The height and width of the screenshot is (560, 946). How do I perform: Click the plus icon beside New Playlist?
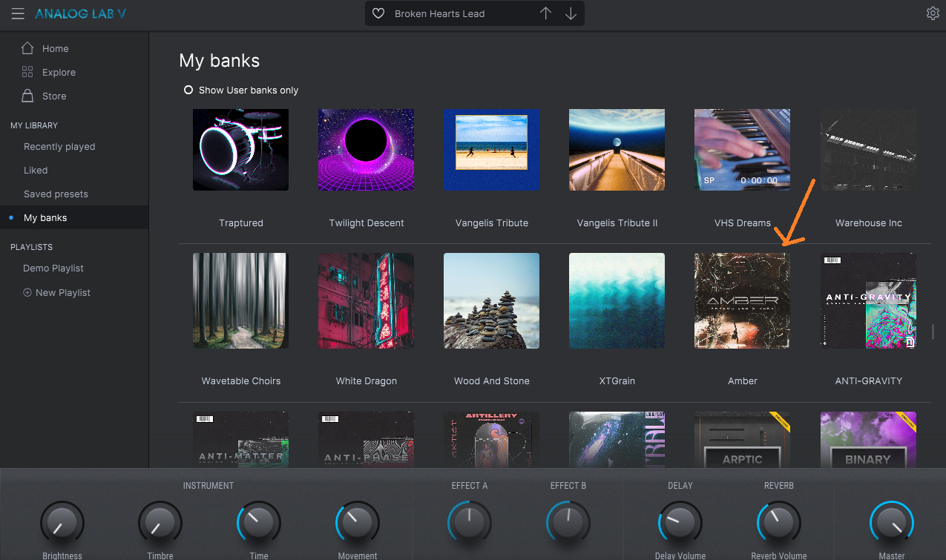click(27, 292)
